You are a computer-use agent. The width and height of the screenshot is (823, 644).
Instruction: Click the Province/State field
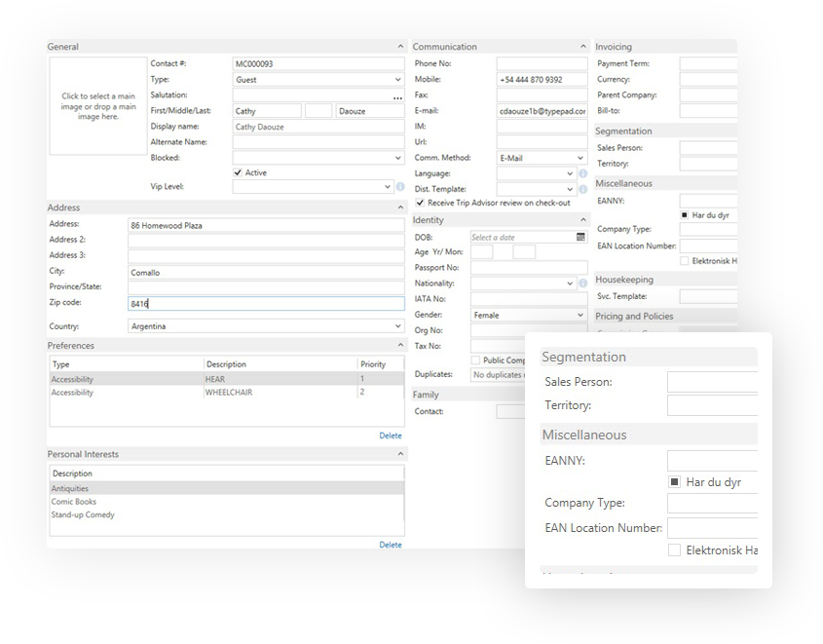click(x=266, y=287)
